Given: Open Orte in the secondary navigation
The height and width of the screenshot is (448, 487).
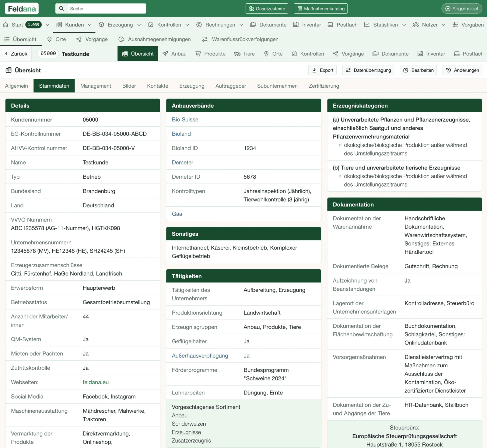Looking at the screenshot, I should pyautogui.click(x=57, y=39).
